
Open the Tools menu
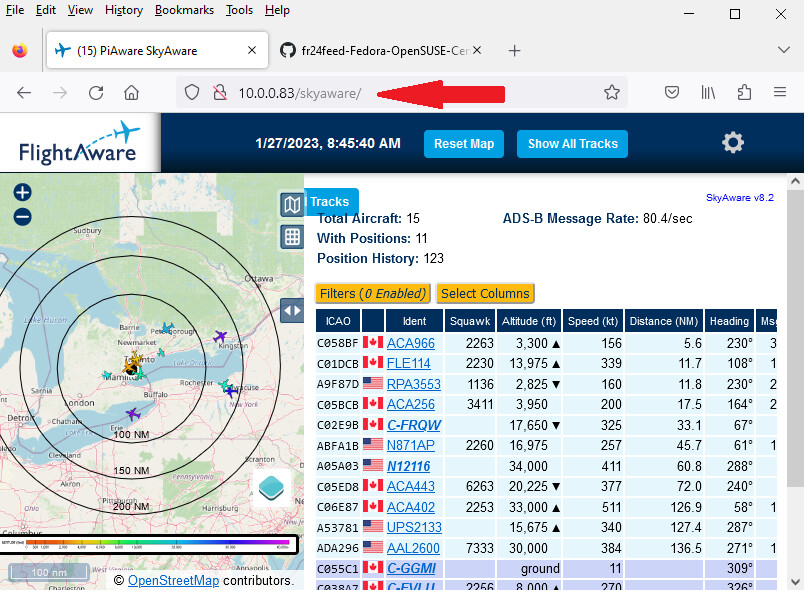click(239, 10)
